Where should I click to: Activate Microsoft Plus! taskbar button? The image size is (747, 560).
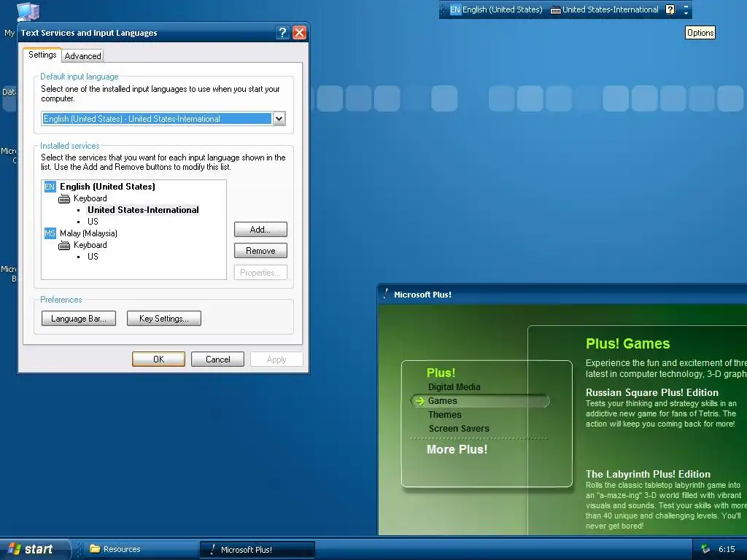point(258,550)
